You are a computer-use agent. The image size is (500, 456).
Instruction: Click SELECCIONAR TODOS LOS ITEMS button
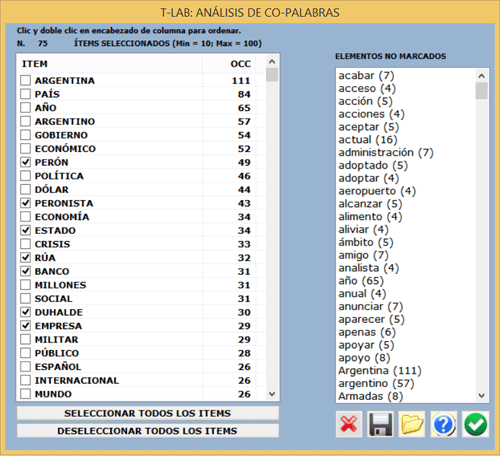click(148, 413)
